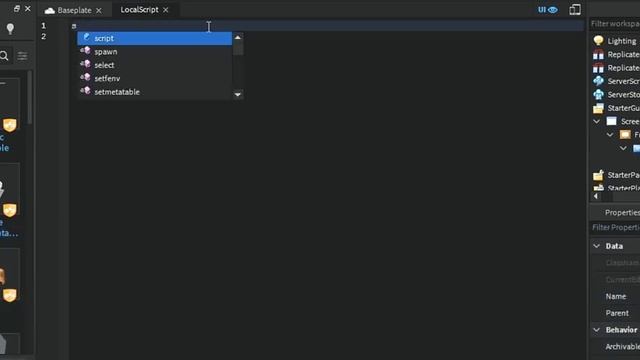
Task: Click second Toolbox asset shield badge
Action: click(x=10, y=210)
